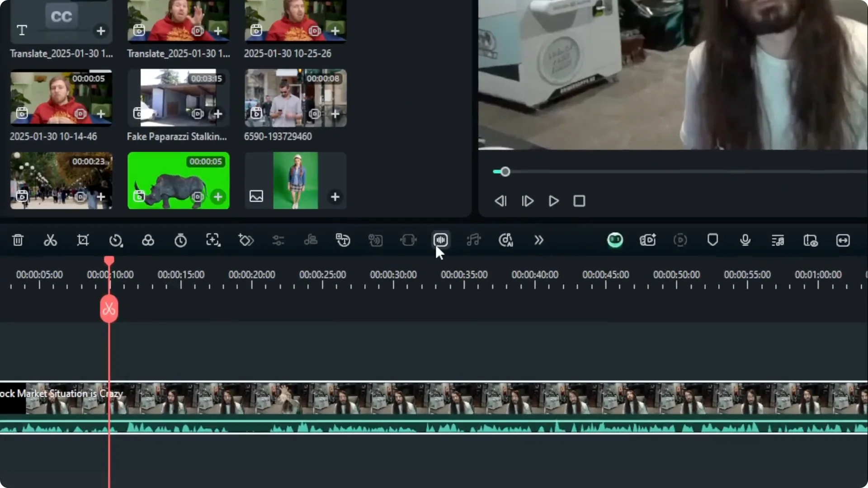Select the audio visualizer tool
This screenshot has height=488, width=868.
click(x=441, y=240)
